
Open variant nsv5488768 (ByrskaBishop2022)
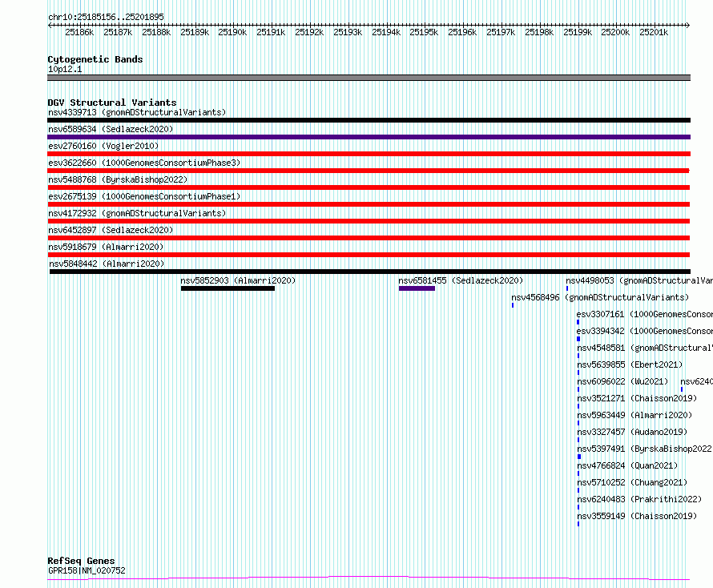pyautogui.click(x=118, y=179)
